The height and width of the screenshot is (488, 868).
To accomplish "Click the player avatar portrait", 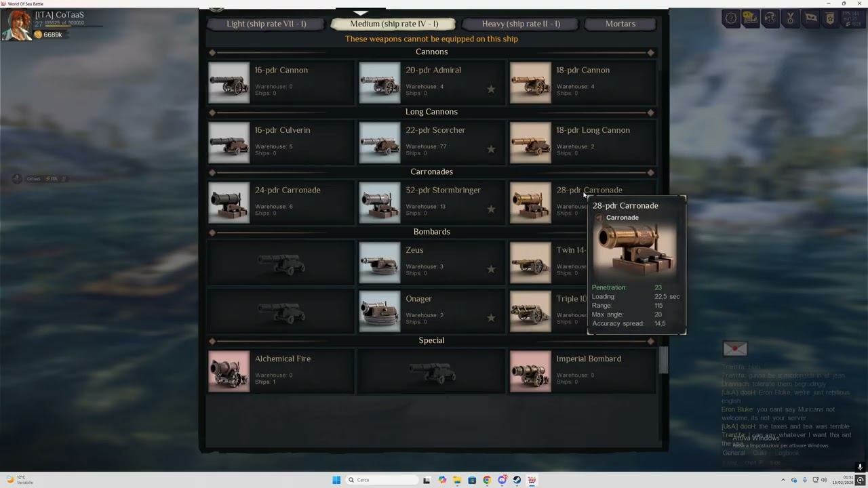I will 17,25.
